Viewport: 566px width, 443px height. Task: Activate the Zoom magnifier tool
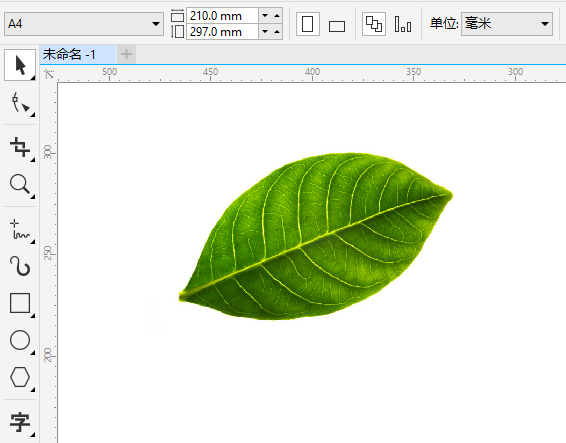[20, 184]
